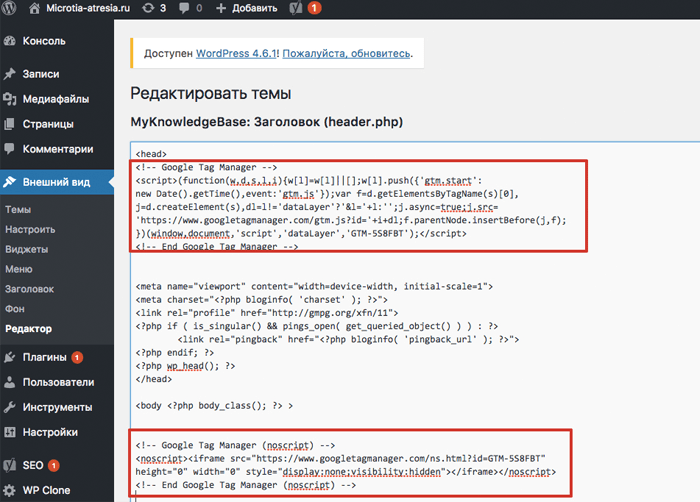Click the Консоль dashboard icon
The image size is (700, 502).
tap(9, 41)
